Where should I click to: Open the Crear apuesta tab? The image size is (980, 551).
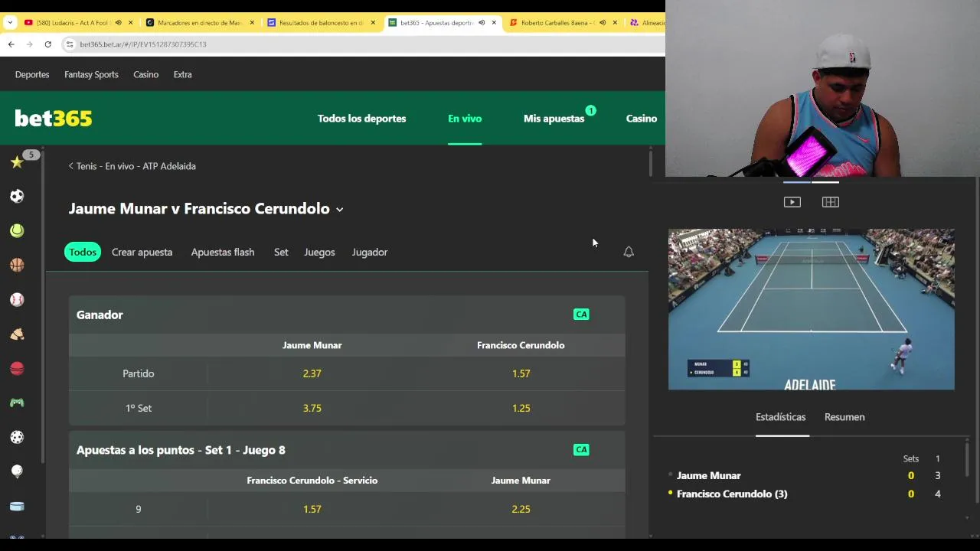coord(142,252)
